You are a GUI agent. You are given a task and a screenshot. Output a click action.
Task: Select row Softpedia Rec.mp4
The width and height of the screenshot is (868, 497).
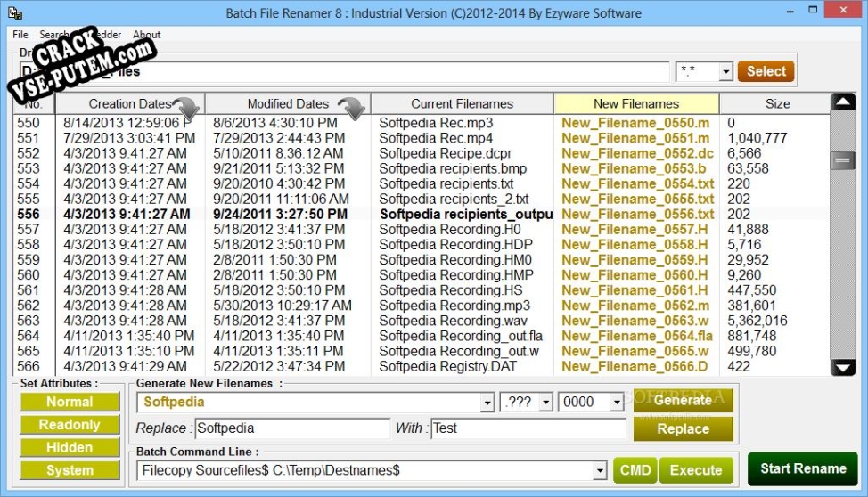tap(421, 138)
